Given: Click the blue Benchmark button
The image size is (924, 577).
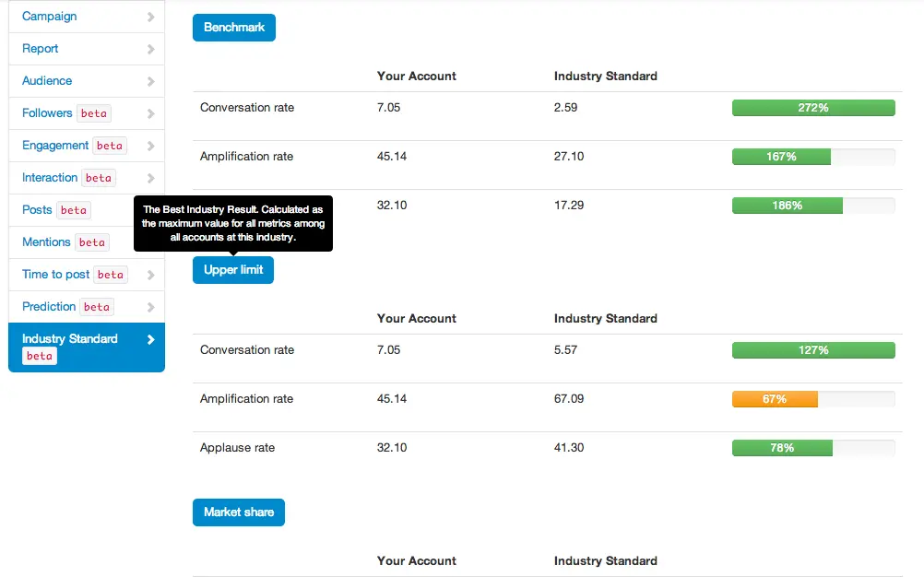Looking at the screenshot, I should (x=234, y=28).
